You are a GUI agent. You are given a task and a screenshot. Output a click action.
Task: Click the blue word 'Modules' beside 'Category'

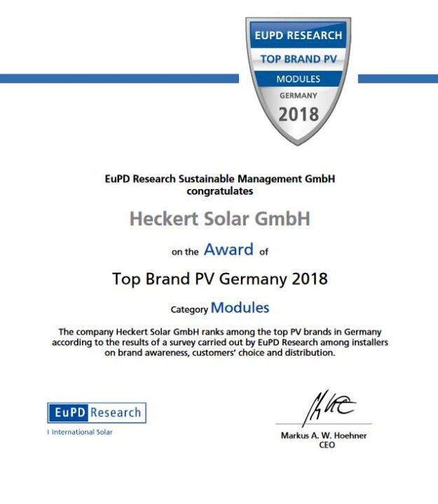(240, 308)
